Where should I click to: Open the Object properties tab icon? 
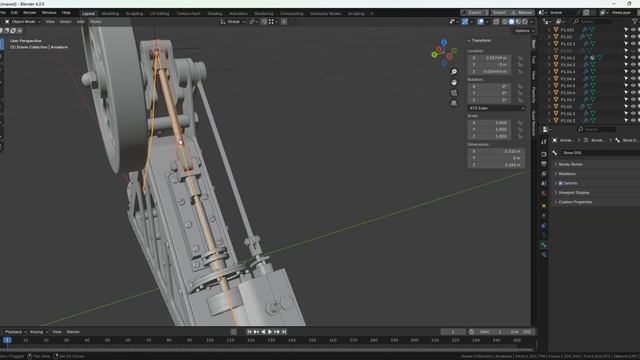tap(544, 206)
